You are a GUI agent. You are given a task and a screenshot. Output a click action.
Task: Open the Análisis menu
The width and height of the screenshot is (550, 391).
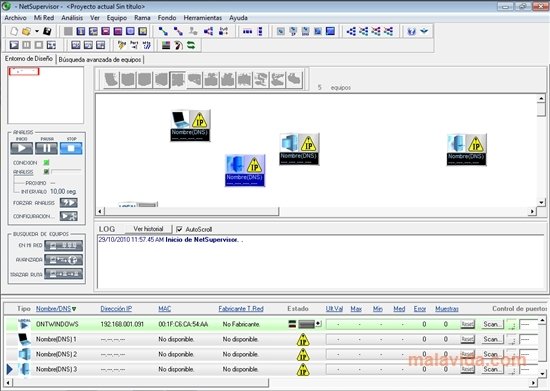point(72,18)
